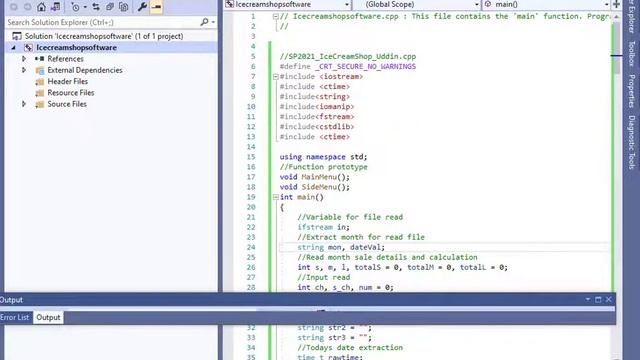
Task: Open search options dropdown beside magnifier
Action: 213,22
